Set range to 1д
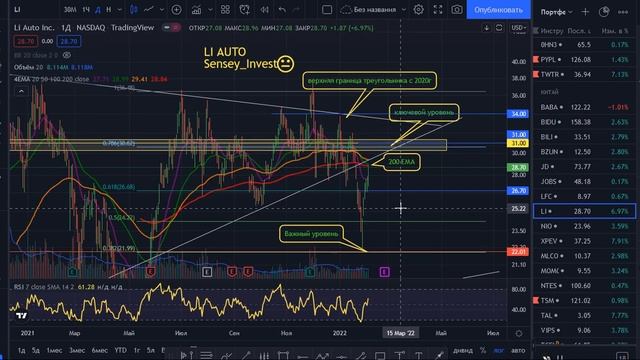Screen dimensions: 640x360 pos(22,351)
